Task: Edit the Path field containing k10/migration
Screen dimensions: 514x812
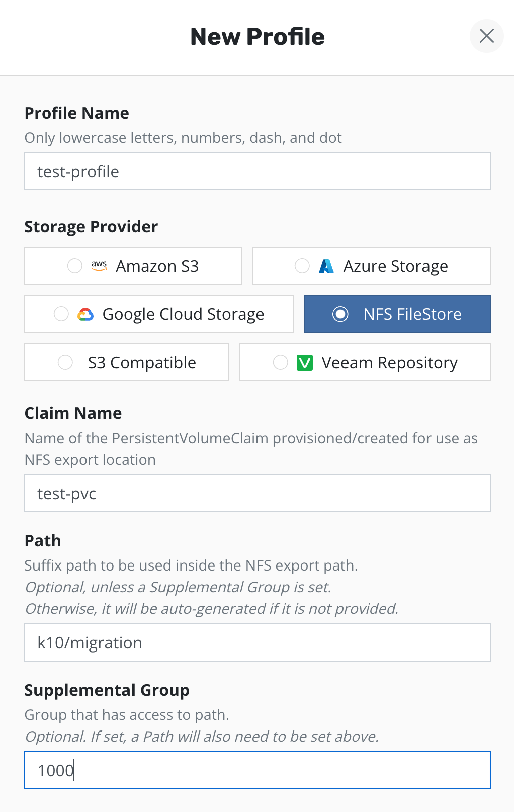Action: coord(258,643)
